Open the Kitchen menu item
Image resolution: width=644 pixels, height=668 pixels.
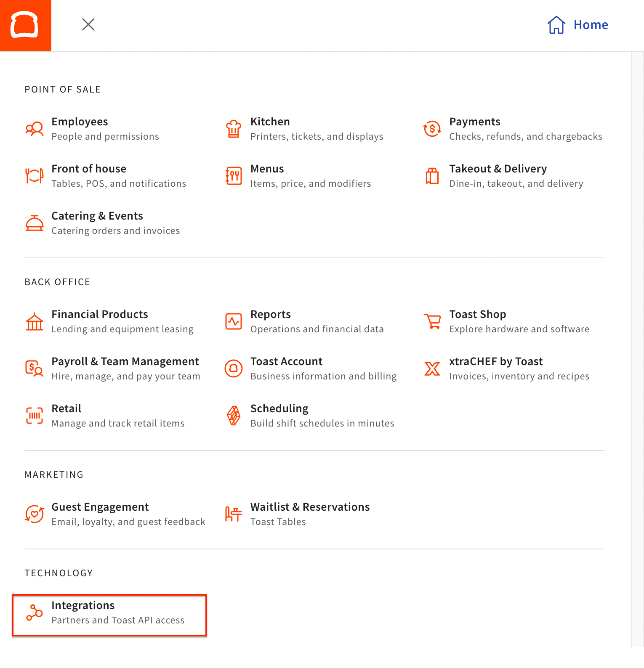coord(270,122)
